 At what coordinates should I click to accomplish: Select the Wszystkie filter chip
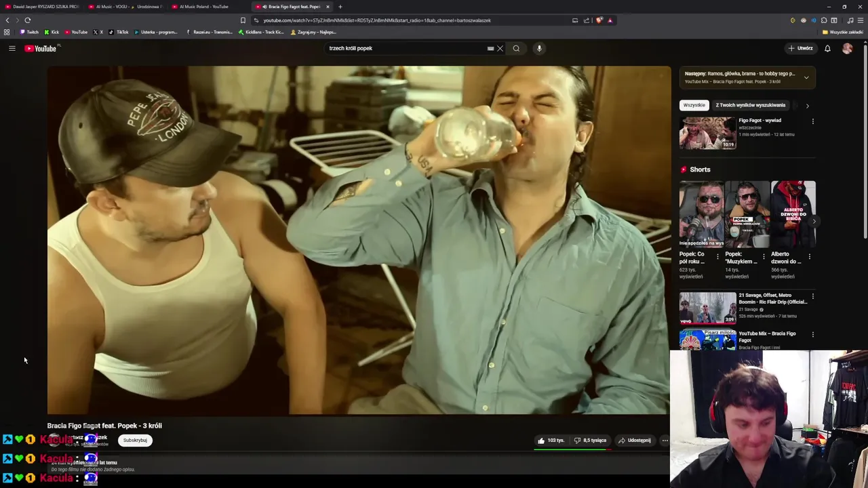694,105
